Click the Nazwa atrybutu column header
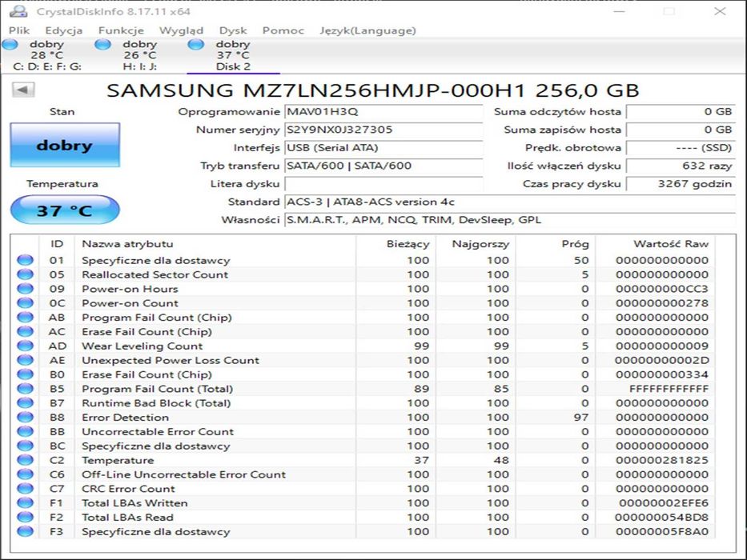The height and width of the screenshot is (560, 747). click(x=215, y=244)
